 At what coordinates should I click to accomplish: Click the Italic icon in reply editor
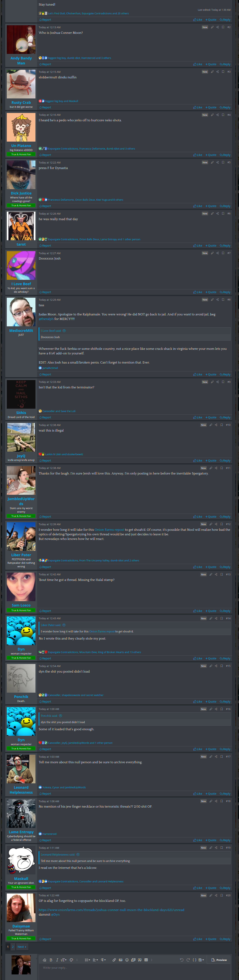[57, 960]
